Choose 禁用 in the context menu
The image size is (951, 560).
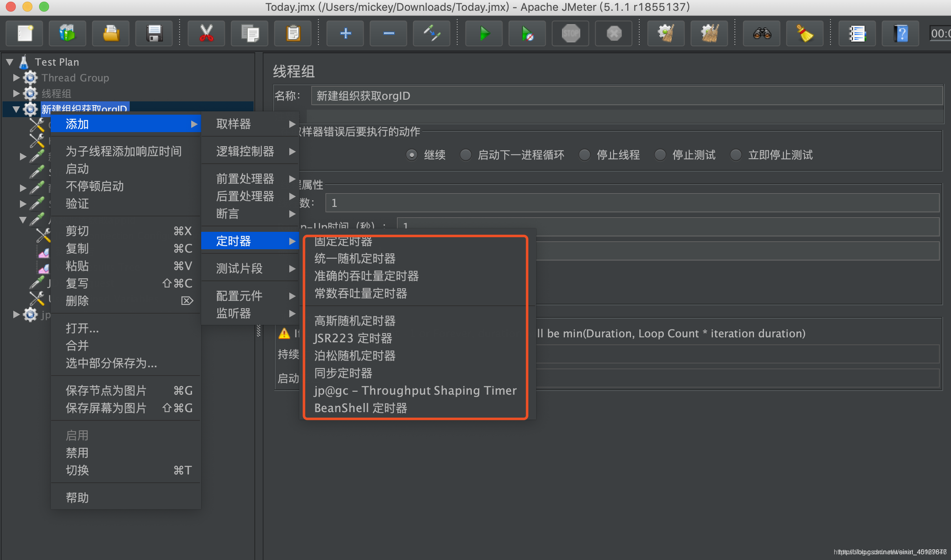(x=126, y=453)
